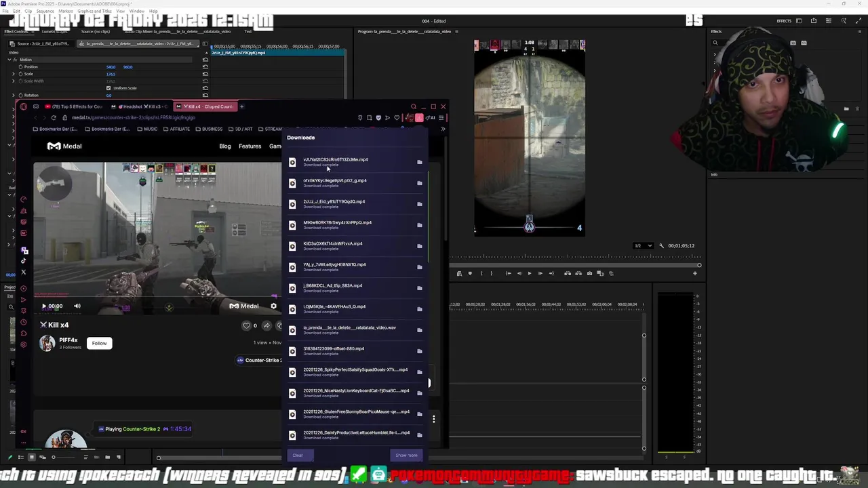Image resolution: width=868 pixels, height=488 pixels.
Task: Reset the Position parameter in Effect Controls
Action: tap(205, 67)
